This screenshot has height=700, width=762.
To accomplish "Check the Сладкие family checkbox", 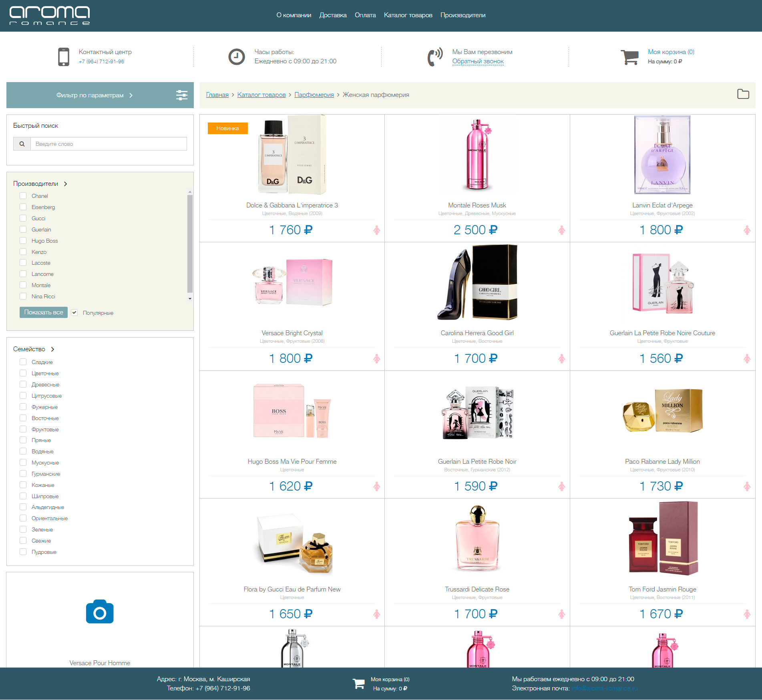I will 23,362.
